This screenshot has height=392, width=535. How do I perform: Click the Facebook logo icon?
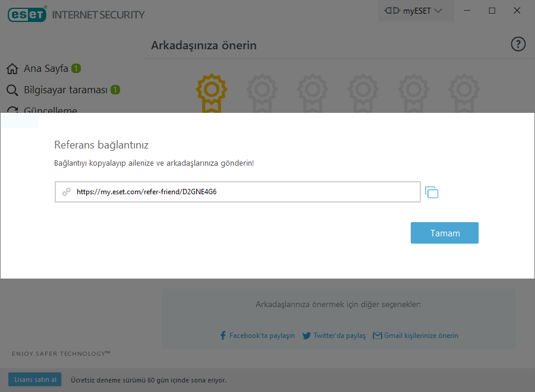click(x=223, y=336)
